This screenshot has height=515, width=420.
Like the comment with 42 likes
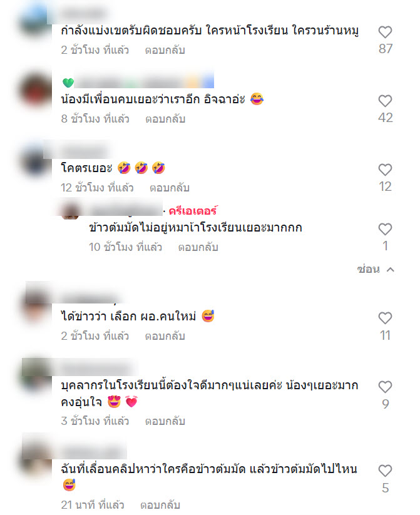click(x=385, y=101)
